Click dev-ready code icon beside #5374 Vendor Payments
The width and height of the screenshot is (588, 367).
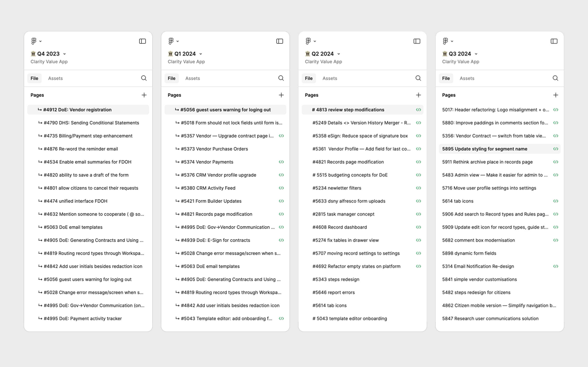281,162
